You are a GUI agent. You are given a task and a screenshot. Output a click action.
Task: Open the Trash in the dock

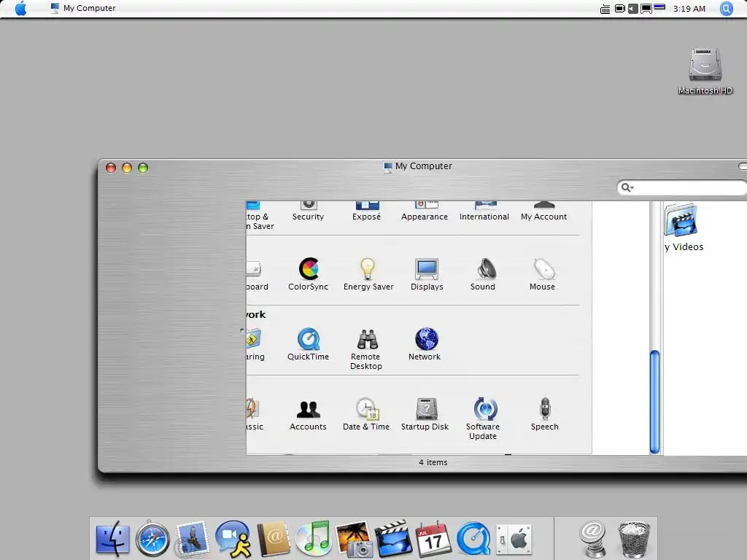[634, 539]
